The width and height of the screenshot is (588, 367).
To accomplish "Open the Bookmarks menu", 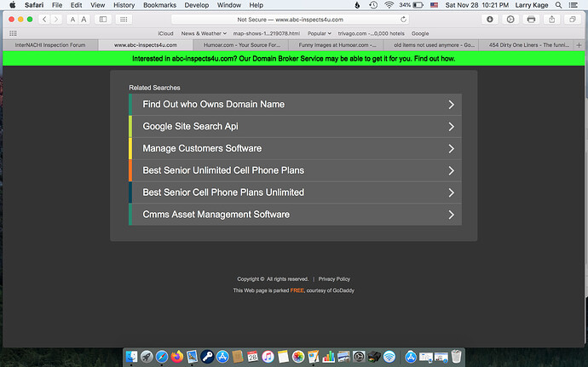I will [x=159, y=5].
